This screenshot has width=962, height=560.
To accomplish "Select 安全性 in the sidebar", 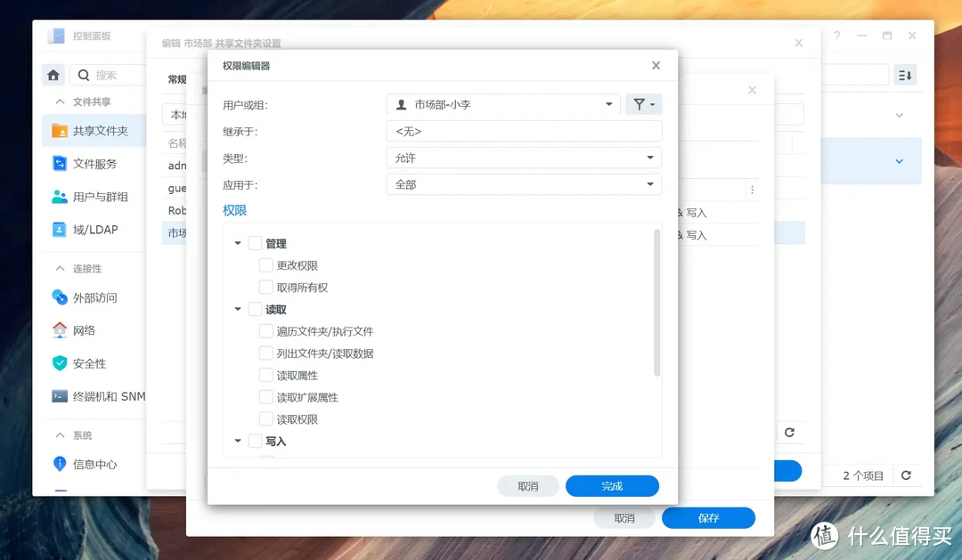I will pyautogui.click(x=91, y=362).
